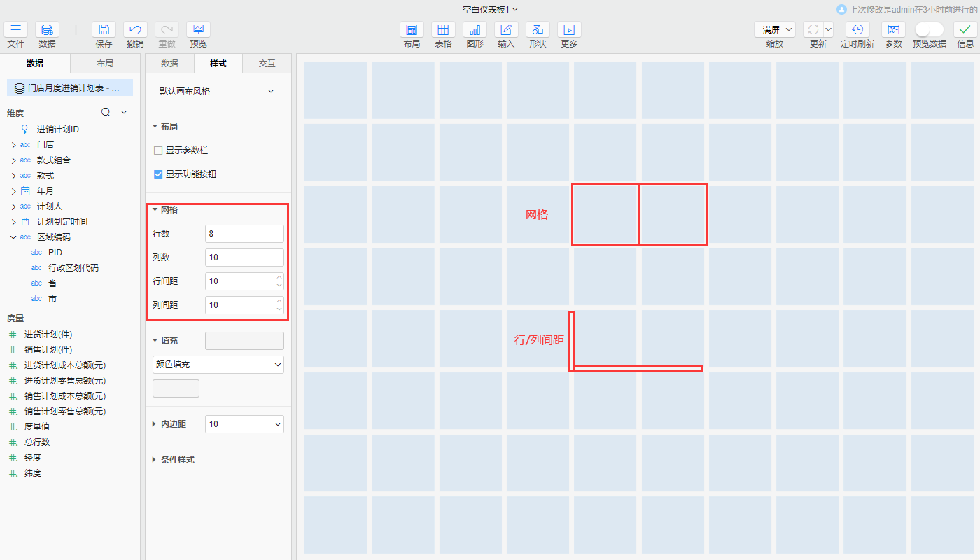Enable the 显示参数栏 checkbox
This screenshot has width=980, height=560.
click(x=158, y=150)
